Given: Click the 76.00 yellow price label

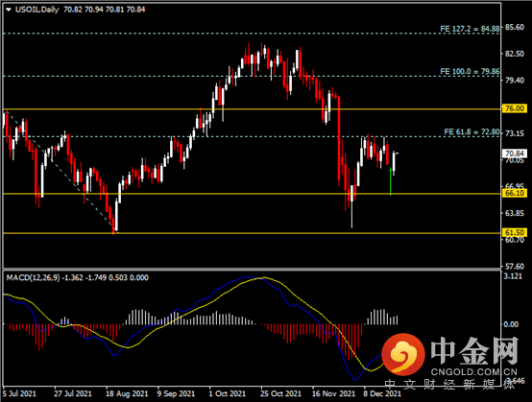Looking at the screenshot, I should [x=515, y=108].
